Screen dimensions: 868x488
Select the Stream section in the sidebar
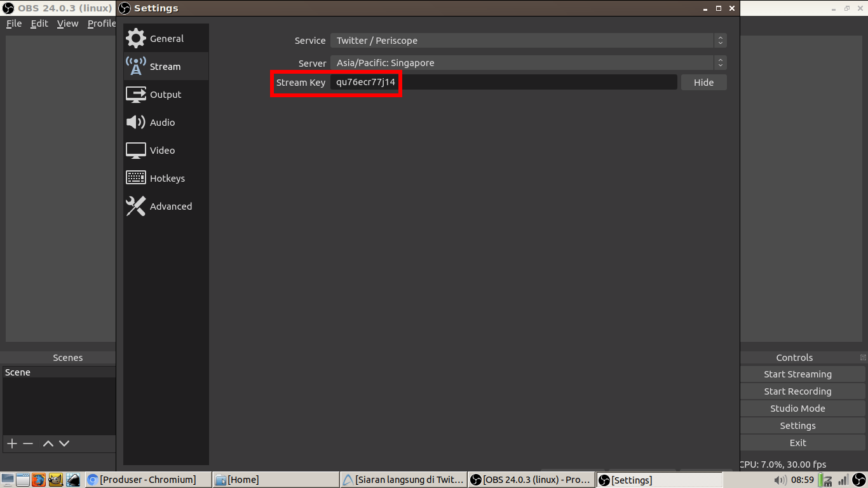166,67
